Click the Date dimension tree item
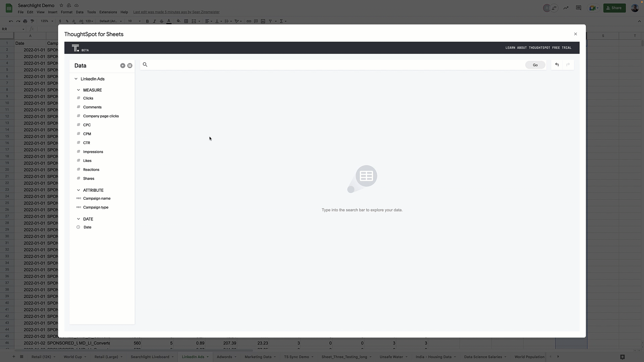 [87, 227]
